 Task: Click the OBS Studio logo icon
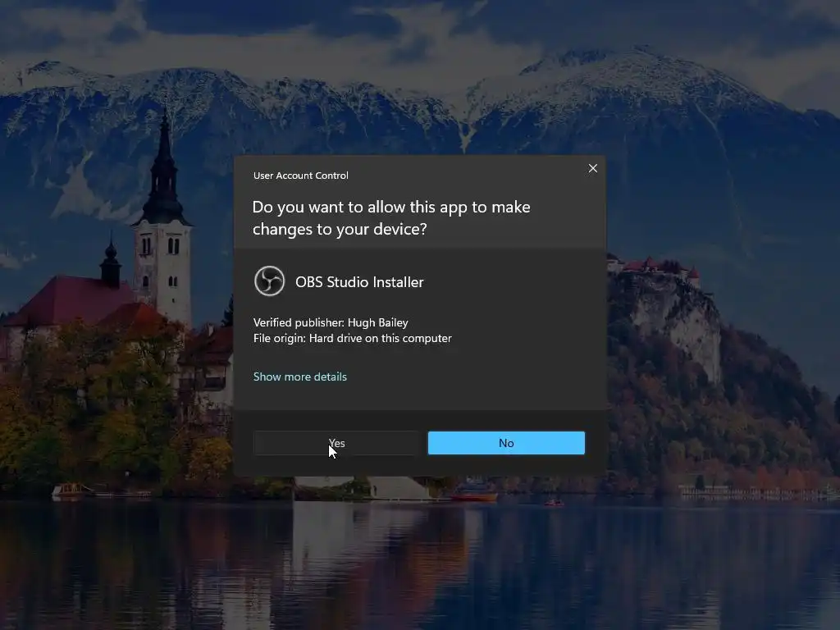pyautogui.click(x=269, y=281)
